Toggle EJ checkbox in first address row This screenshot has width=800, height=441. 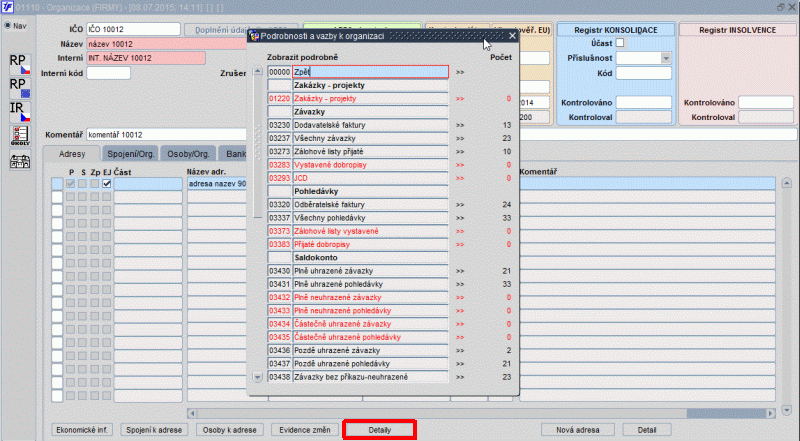[107, 184]
